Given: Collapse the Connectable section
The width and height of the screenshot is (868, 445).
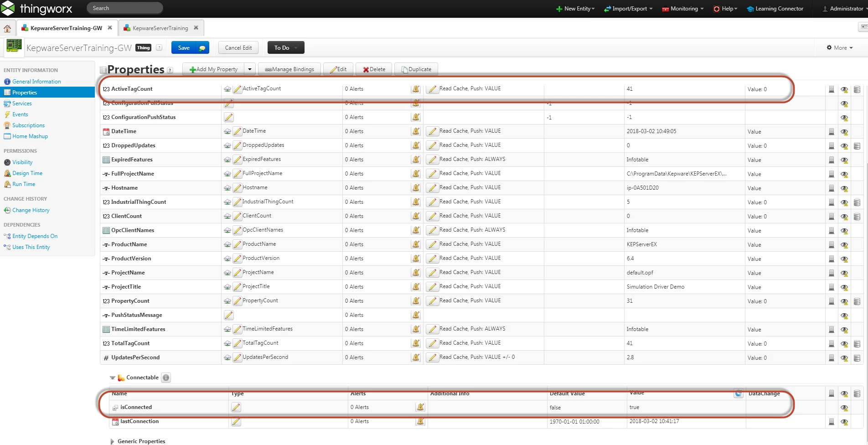Looking at the screenshot, I should point(112,378).
